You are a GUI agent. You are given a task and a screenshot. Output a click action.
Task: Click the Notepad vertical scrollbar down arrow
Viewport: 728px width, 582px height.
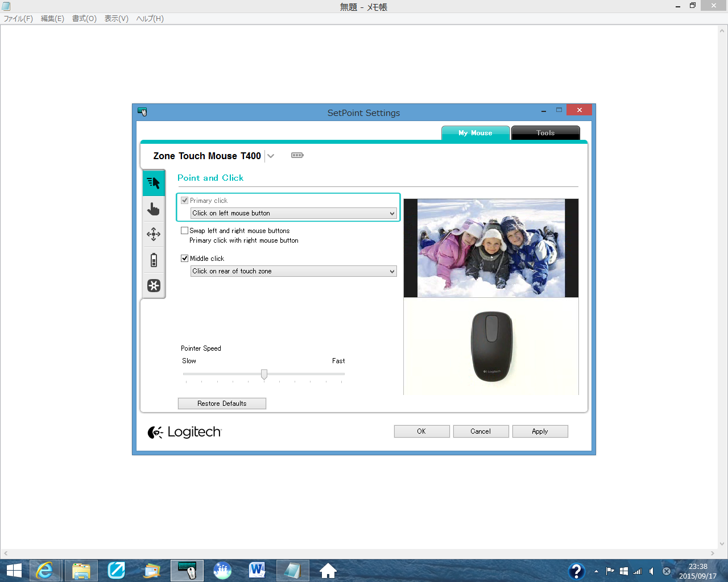[722, 543]
